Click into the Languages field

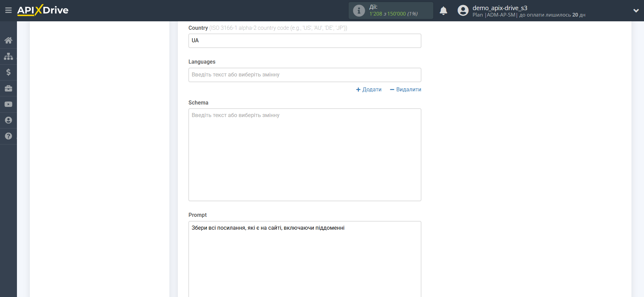[x=305, y=75]
